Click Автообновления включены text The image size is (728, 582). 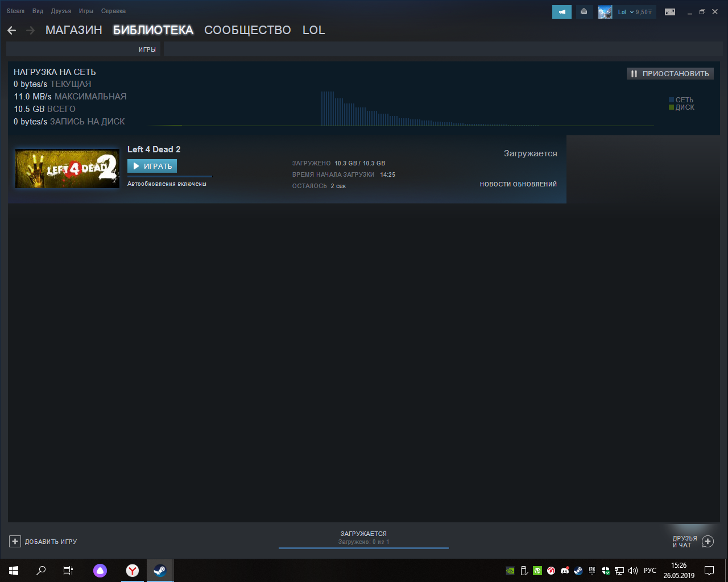(x=167, y=184)
